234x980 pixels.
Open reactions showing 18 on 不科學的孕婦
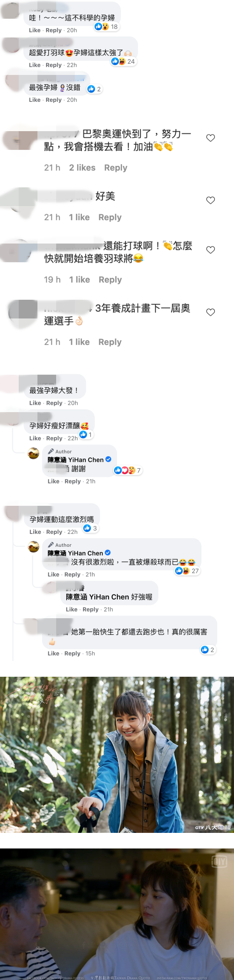pyautogui.click(x=106, y=27)
